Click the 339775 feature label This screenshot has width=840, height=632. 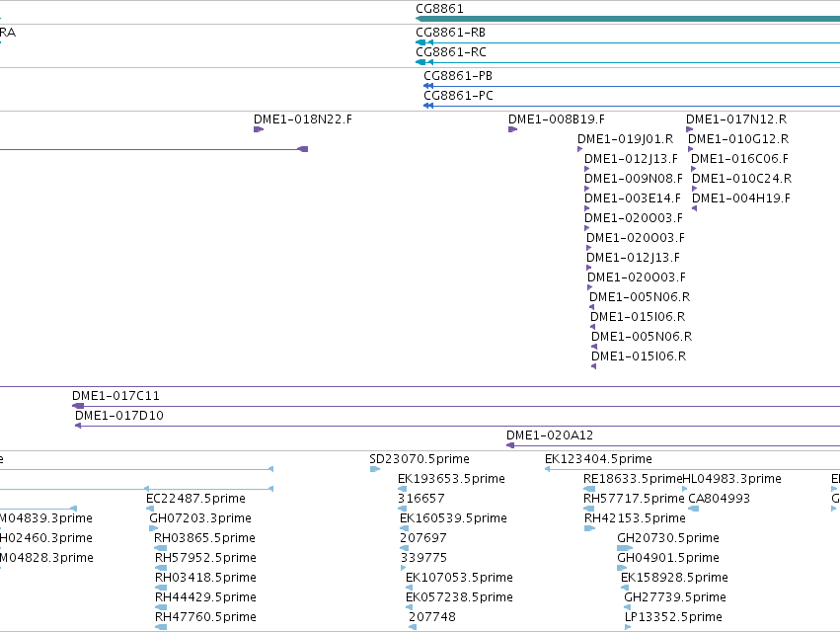click(423, 558)
